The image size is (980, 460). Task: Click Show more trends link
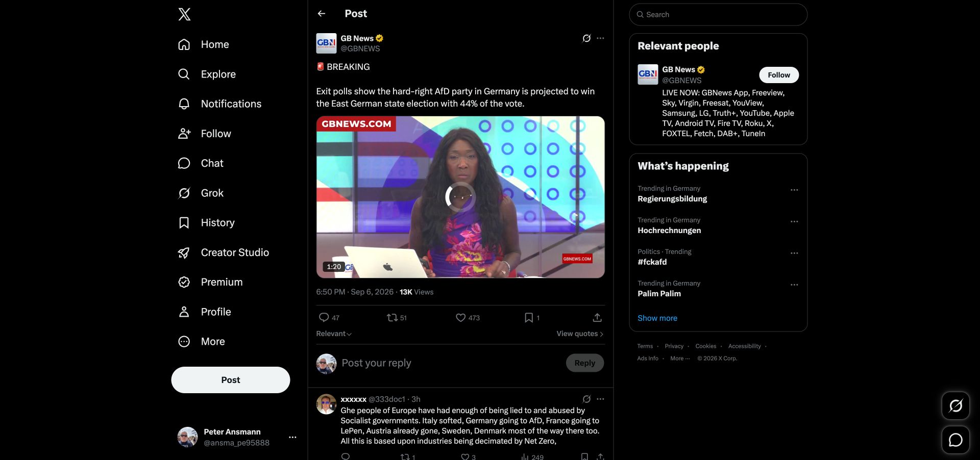coord(657,318)
